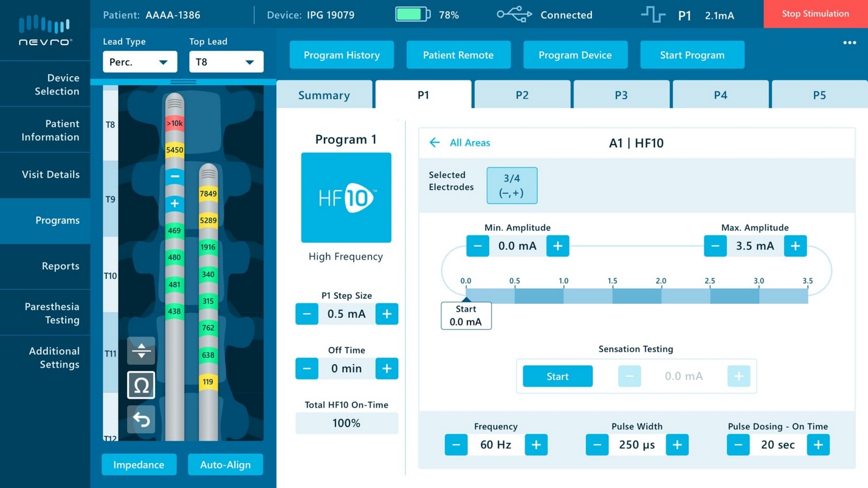The height and width of the screenshot is (488, 868).
Task: Start Sensation Testing
Action: tap(558, 376)
